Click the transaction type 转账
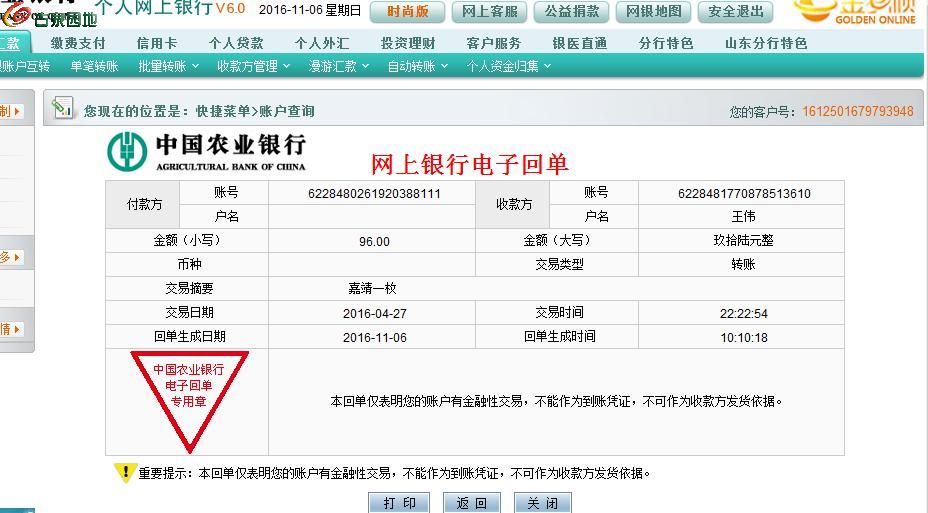928x513 pixels. [x=743, y=264]
